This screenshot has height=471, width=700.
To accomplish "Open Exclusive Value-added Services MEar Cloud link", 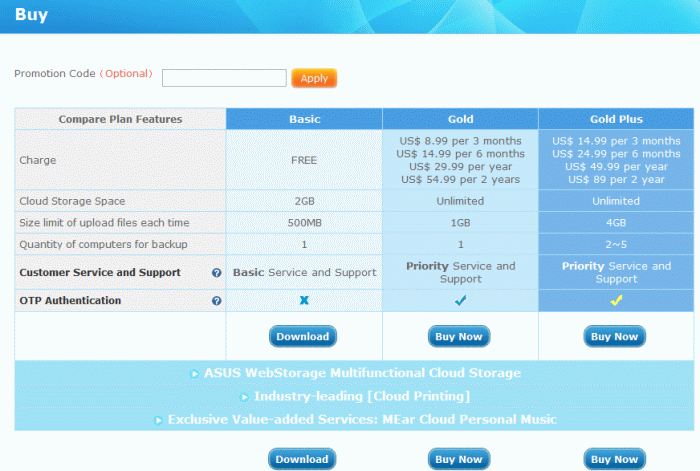I will (x=362, y=419).
